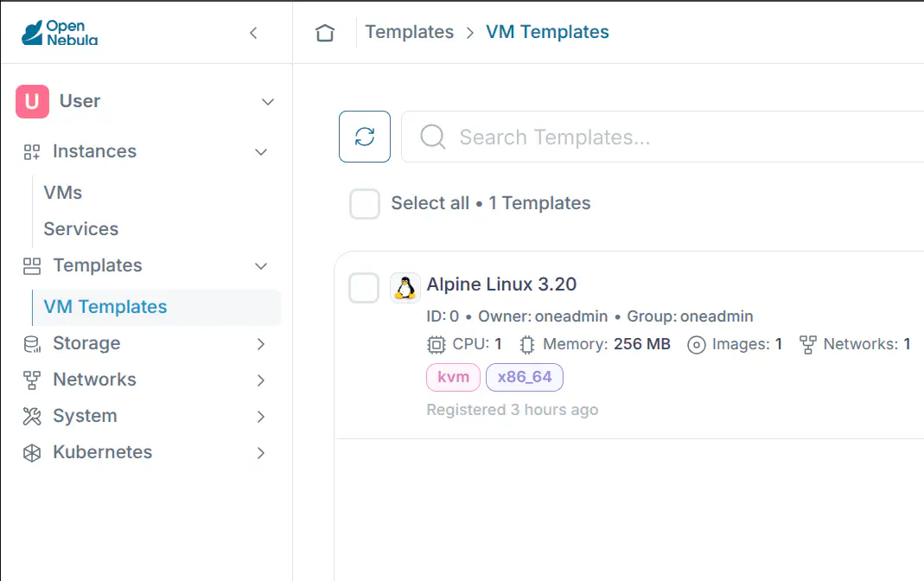This screenshot has width=924, height=581.
Task: Click the Templates breadcrumb
Action: click(x=410, y=32)
